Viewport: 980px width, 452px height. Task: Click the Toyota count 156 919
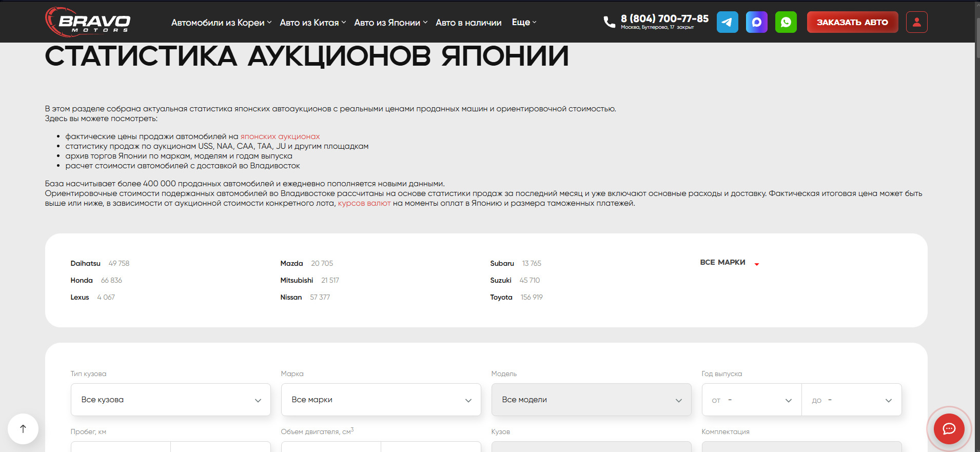pos(532,297)
